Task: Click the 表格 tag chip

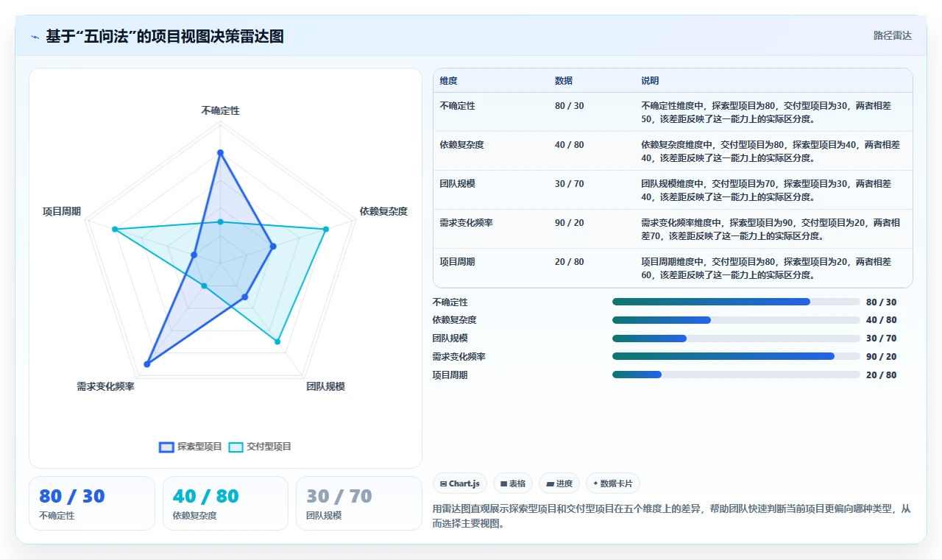Action: (x=513, y=483)
